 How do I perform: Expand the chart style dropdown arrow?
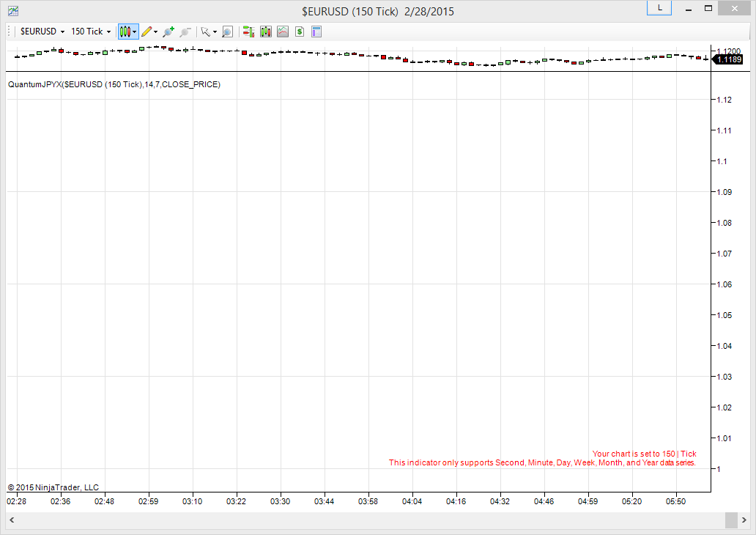(135, 32)
